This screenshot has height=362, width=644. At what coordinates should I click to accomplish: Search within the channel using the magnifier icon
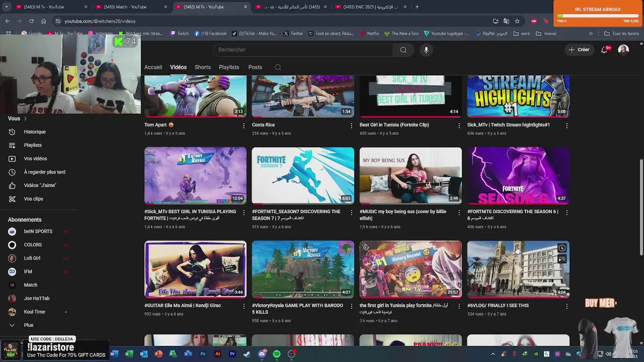(278, 67)
